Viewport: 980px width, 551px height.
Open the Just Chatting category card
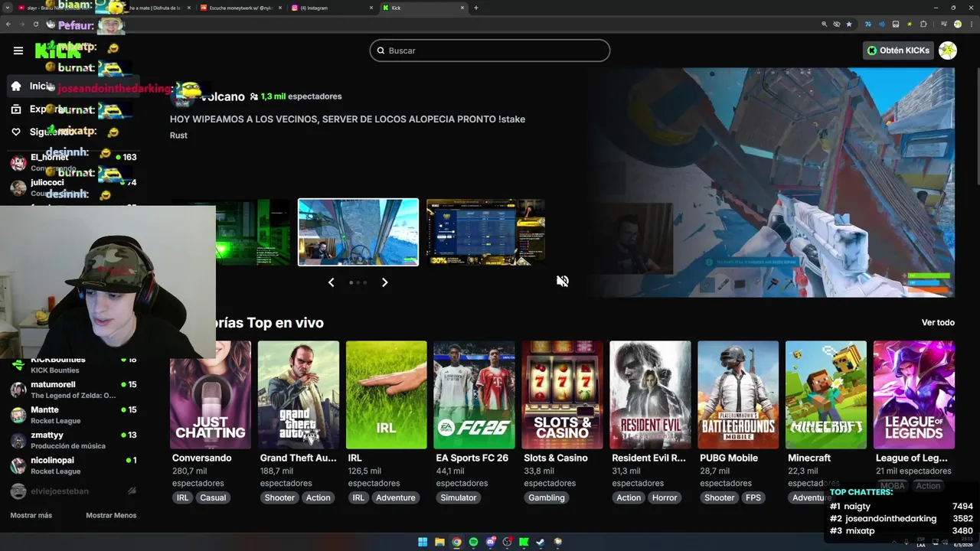(211, 395)
